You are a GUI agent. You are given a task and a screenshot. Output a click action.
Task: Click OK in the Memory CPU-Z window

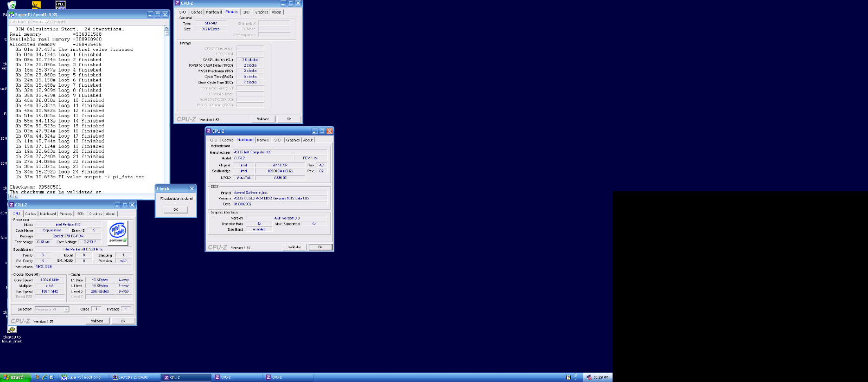click(x=289, y=119)
